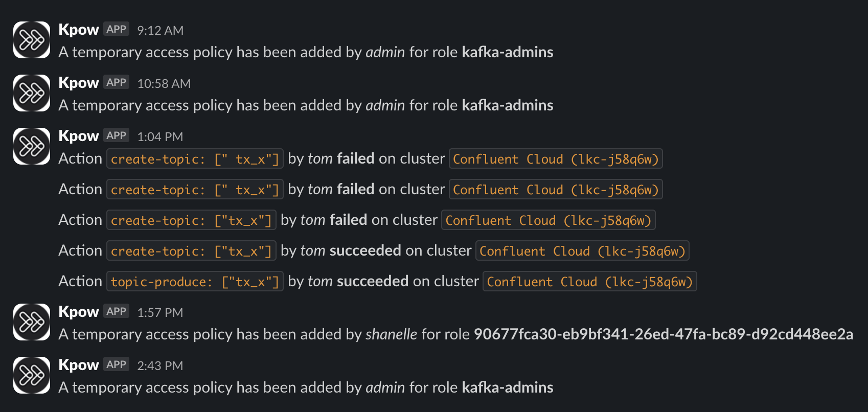Click the 9:12 AM message timestamp
The image size is (868, 412).
160,31
